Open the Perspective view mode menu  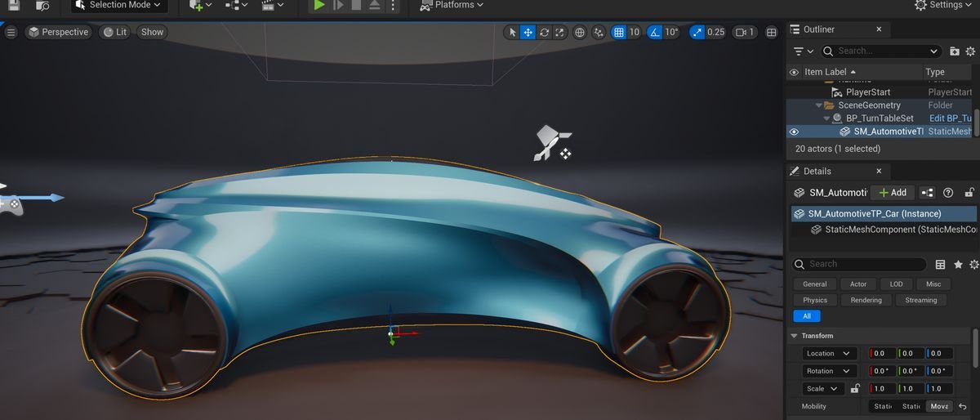click(58, 32)
